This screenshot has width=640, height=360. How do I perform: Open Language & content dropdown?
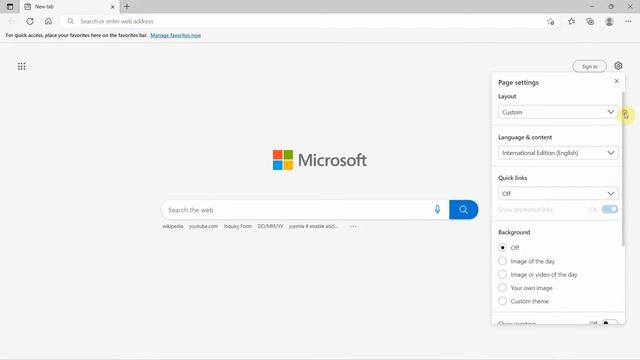558,153
